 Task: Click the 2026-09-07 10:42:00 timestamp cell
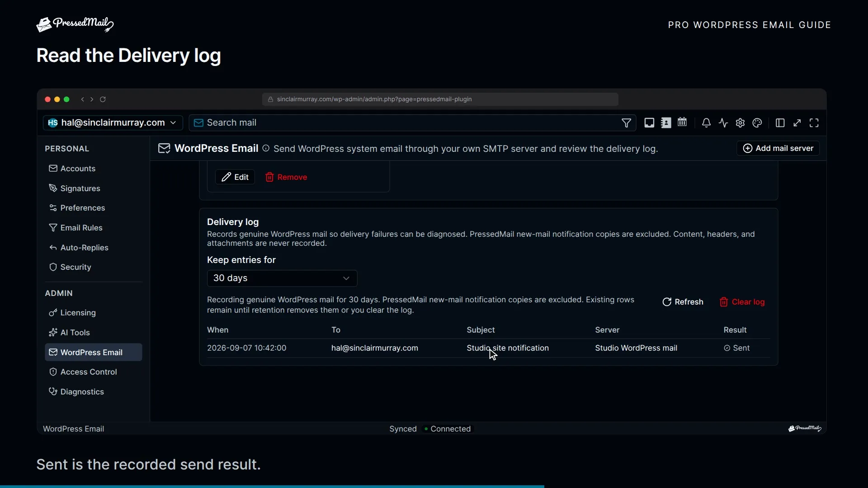coord(246,348)
